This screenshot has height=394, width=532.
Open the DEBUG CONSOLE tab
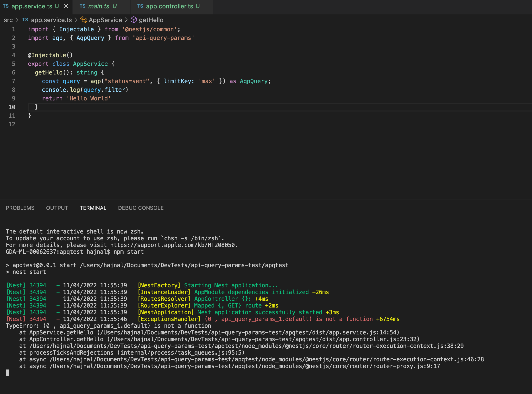141,208
